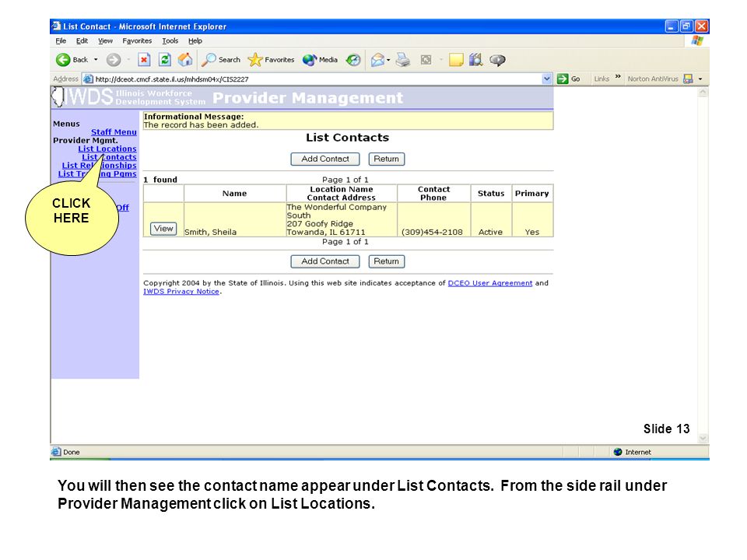Open the IWDS Privacy Notice link
This screenshot has width=747, height=560.
(181, 292)
